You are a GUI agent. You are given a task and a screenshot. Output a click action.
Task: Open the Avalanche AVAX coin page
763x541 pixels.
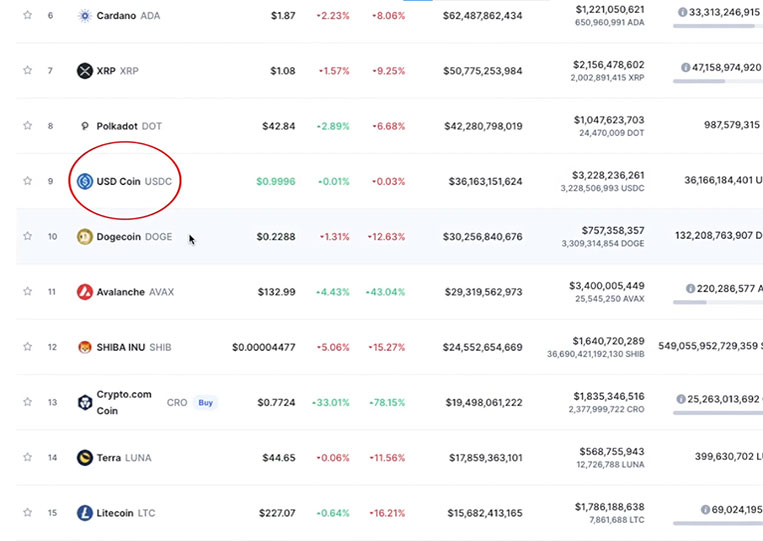pos(135,292)
